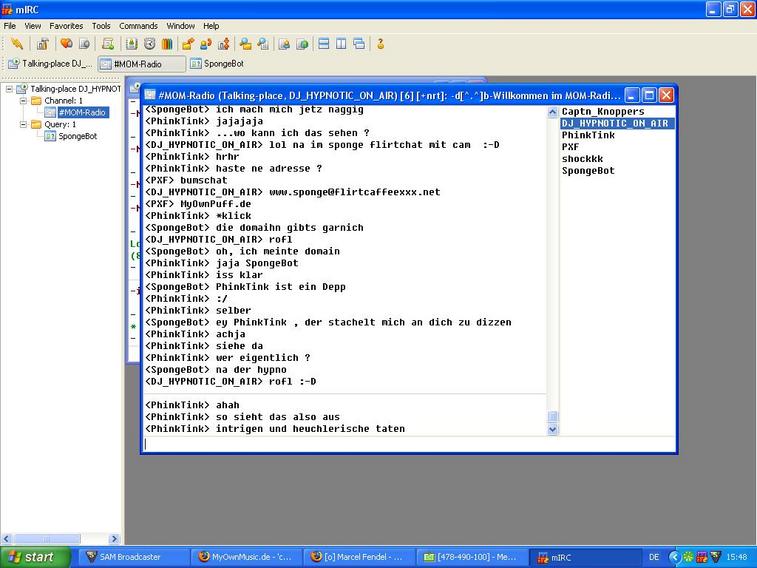This screenshot has height=568, width=757.
Task: Switch to the SpongeBot switchbar button
Action: point(216,64)
